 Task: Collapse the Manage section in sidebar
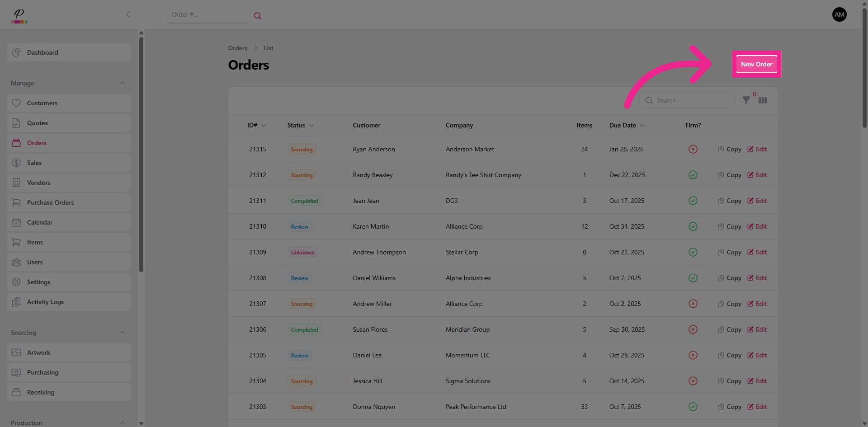pos(122,83)
